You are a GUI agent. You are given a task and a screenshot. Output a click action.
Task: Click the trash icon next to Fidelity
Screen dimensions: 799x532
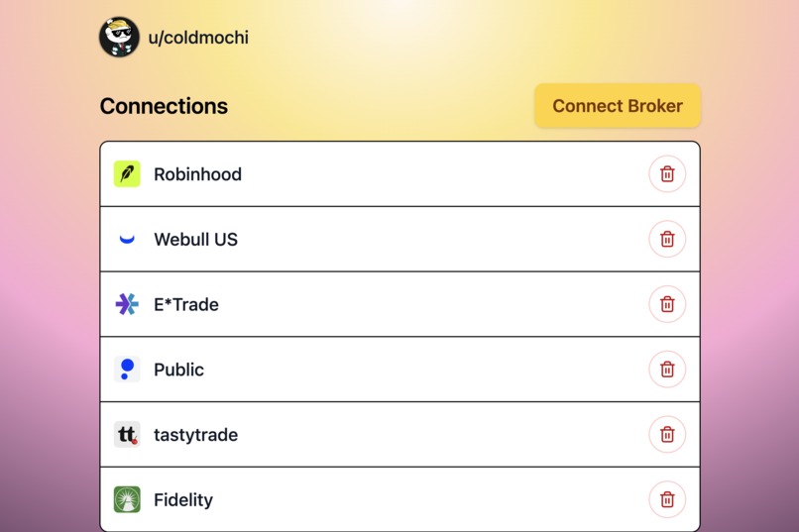[667, 499]
